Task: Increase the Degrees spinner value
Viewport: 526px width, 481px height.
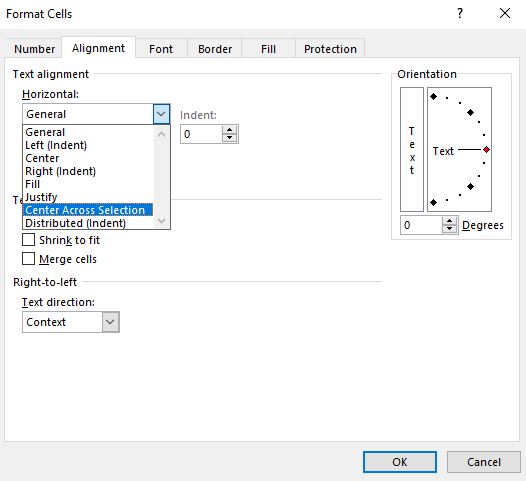Action: click(450, 221)
